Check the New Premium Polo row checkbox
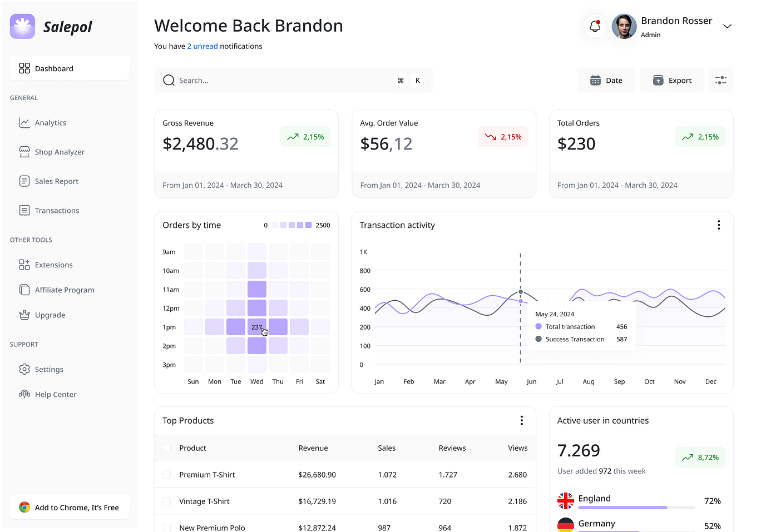This screenshot has width=766, height=532. pyautogui.click(x=167, y=528)
